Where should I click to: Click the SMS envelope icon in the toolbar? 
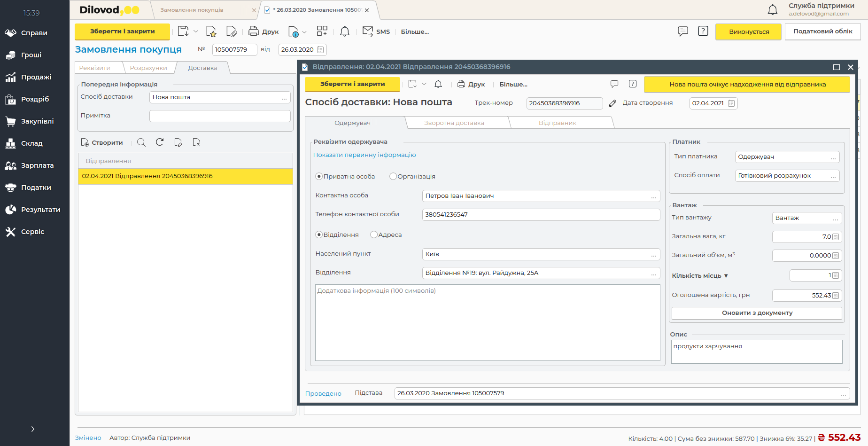pos(368,31)
